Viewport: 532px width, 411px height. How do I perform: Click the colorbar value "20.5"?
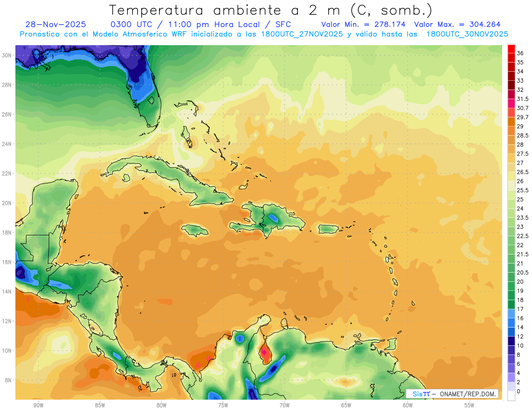point(523,272)
